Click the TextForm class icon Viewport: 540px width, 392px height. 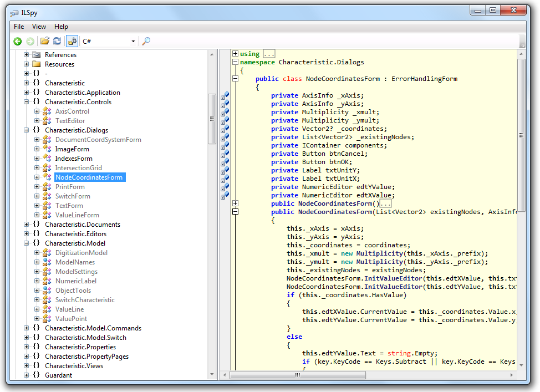point(47,205)
